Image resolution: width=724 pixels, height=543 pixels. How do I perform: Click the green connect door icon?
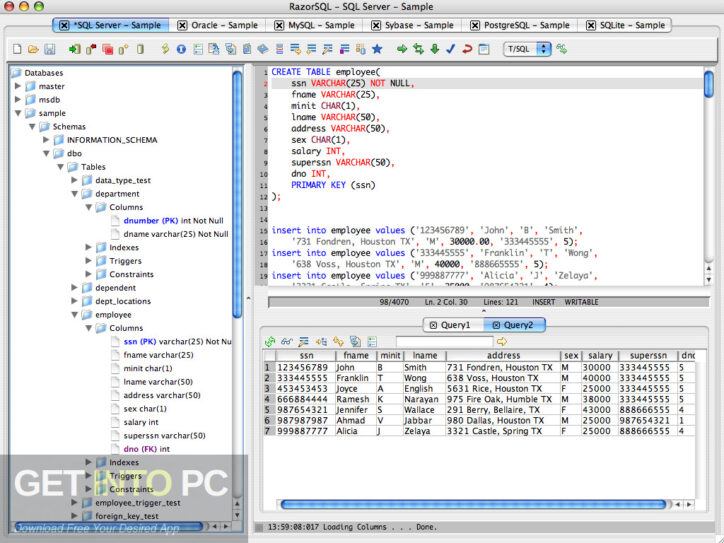[74, 49]
